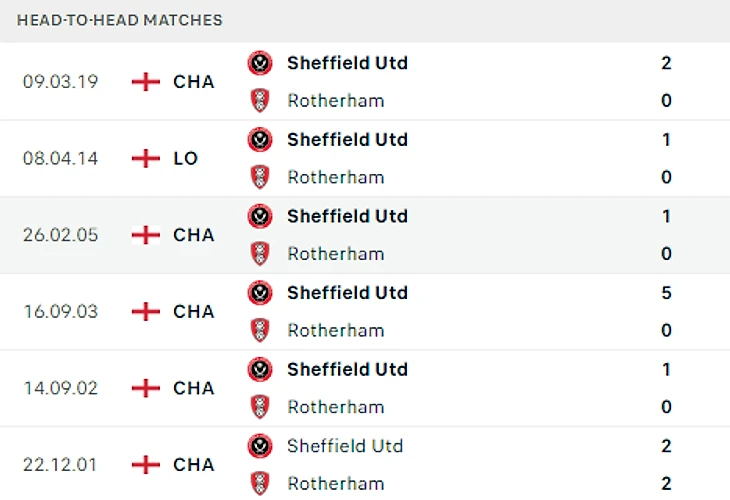This screenshot has width=730, height=500.
Task: Open Sheffield Utd team in 08.04.14 match
Action: click(347, 140)
